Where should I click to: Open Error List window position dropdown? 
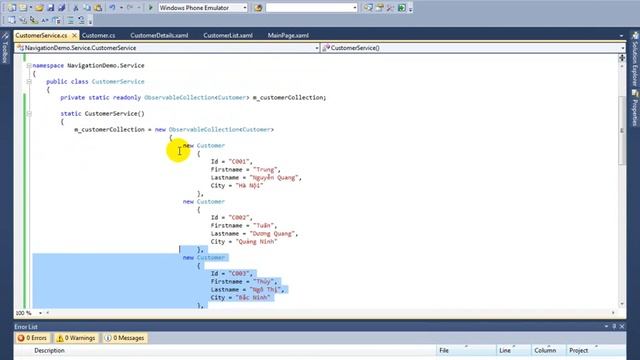606,327
